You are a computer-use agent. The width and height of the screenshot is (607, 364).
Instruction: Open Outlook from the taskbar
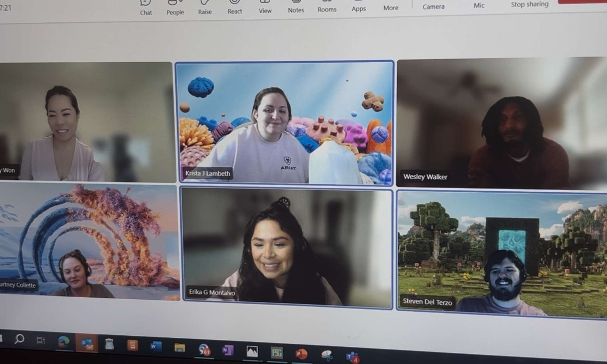pos(87,344)
